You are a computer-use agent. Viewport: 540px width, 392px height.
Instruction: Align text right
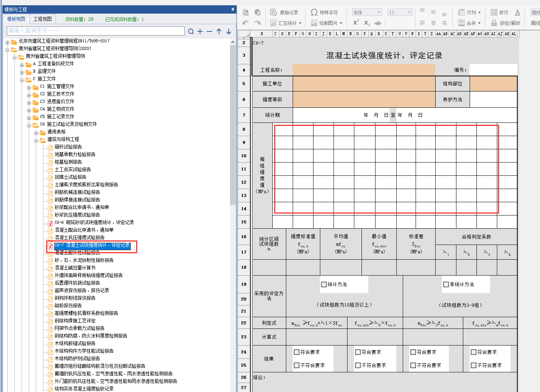point(444,23)
